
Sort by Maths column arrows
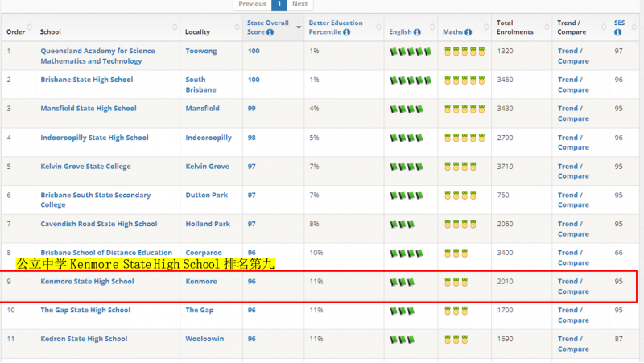tap(486, 27)
